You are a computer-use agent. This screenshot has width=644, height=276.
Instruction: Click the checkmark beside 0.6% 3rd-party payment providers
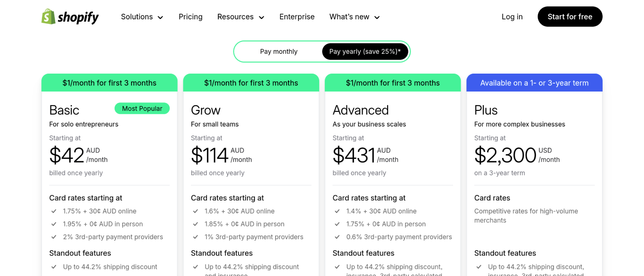click(337, 237)
